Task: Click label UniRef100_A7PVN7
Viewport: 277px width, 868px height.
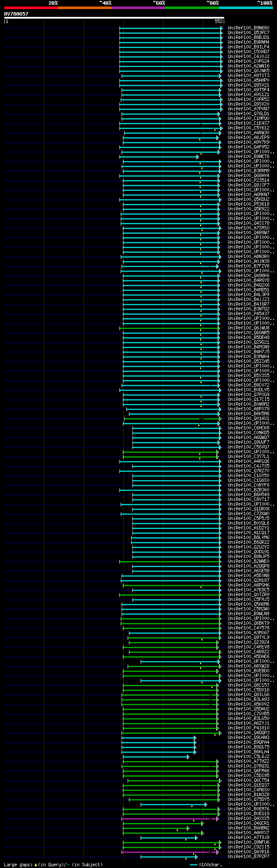Action: point(248,109)
